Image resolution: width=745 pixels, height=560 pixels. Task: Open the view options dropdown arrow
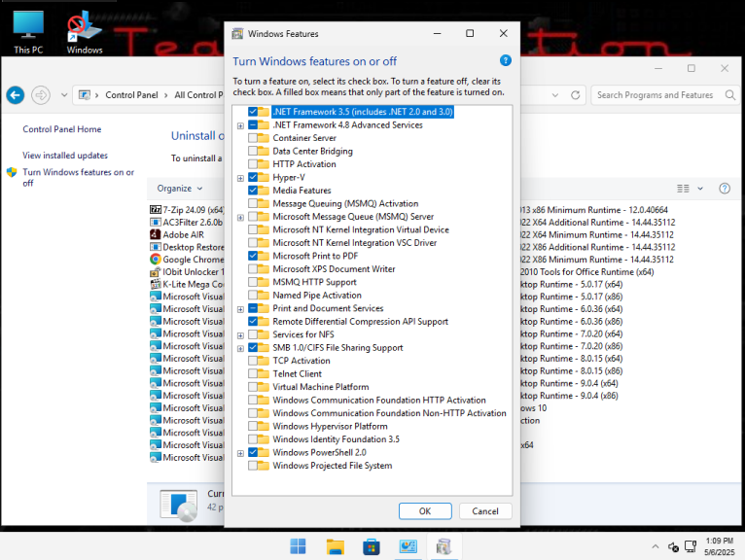tap(700, 189)
